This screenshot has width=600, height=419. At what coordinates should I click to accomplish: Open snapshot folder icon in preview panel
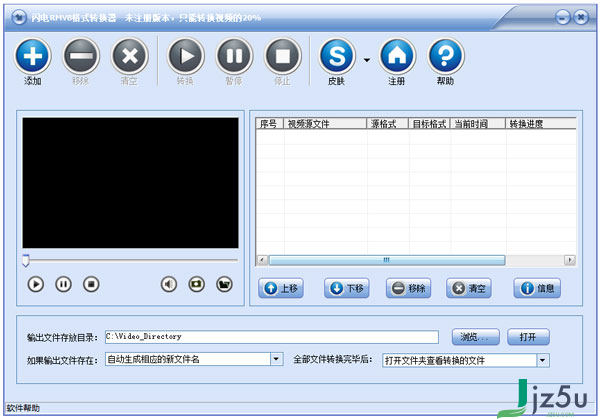(x=224, y=284)
